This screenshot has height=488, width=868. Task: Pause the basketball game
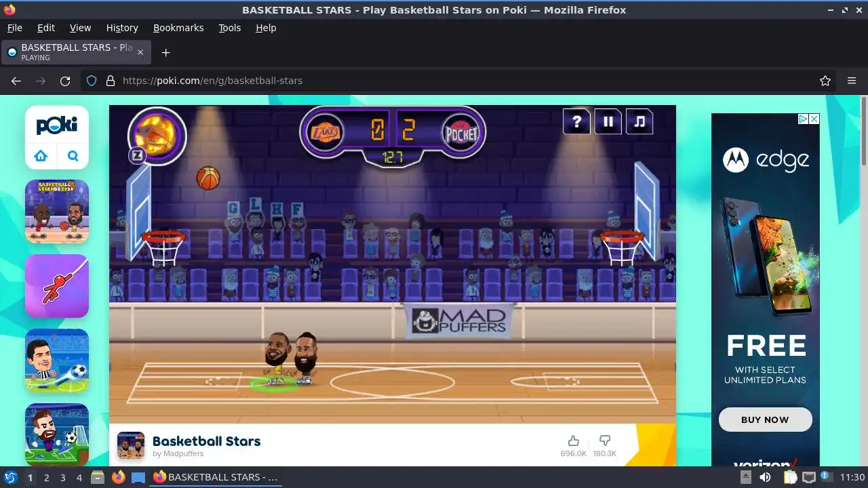click(608, 122)
